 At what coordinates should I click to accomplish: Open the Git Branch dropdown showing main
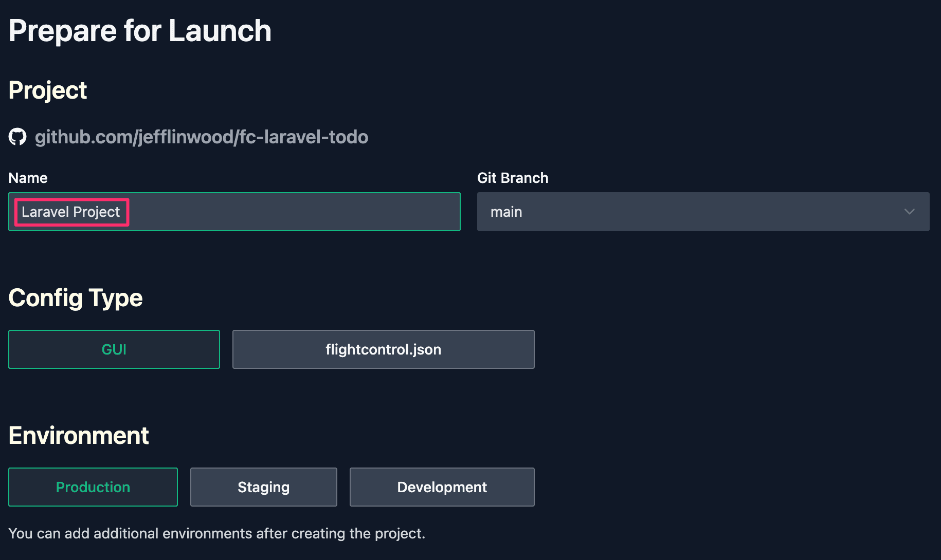[x=703, y=212]
